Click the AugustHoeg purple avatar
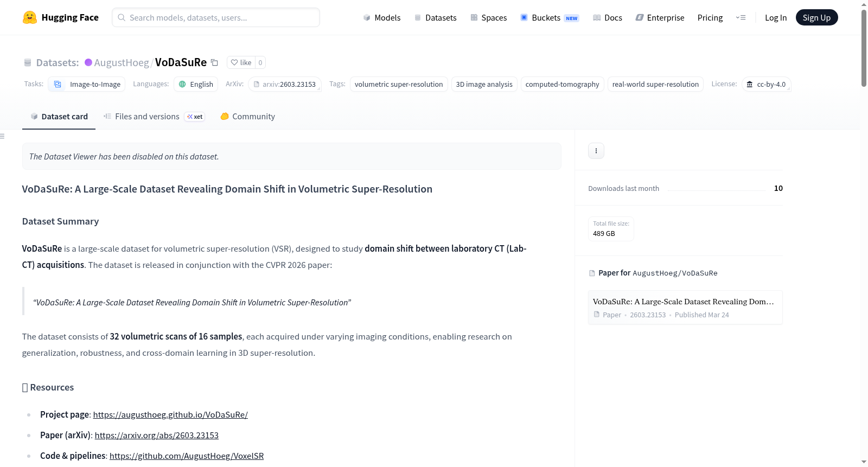 88,62
